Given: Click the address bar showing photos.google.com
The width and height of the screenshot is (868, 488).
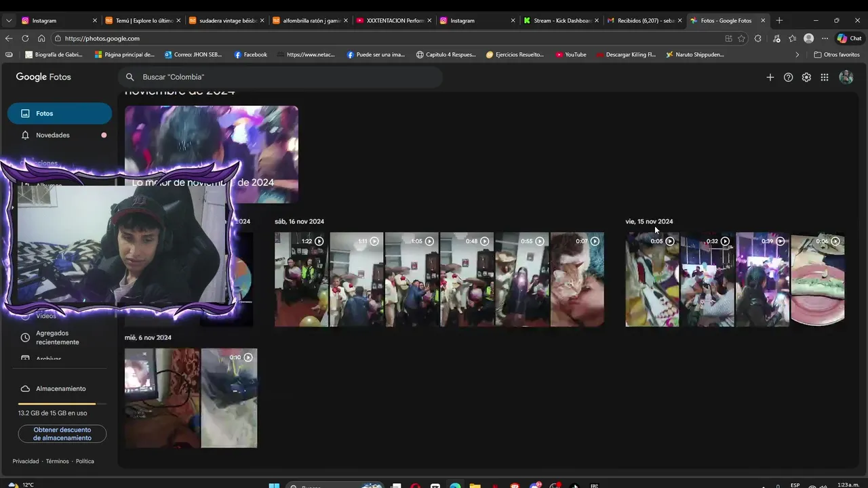Looking at the screenshot, I should pos(387,39).
